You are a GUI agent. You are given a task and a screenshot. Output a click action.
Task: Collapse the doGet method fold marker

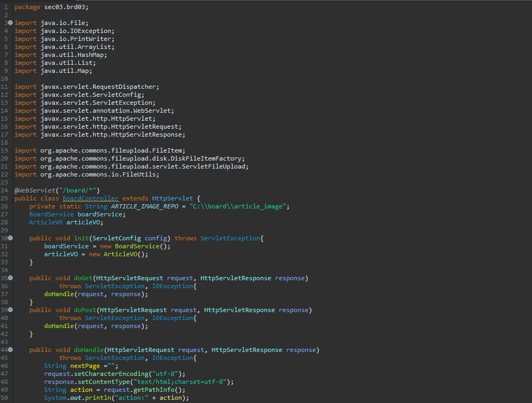click(x=11, y=278)
